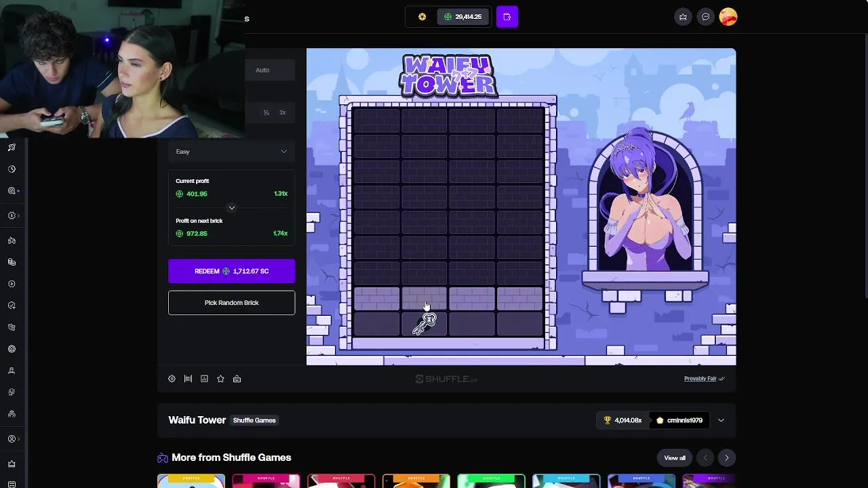Open the group of people sidebar icon
Image resolution: width=868 pixels, height=488 pixels.
tap(12, 414)
